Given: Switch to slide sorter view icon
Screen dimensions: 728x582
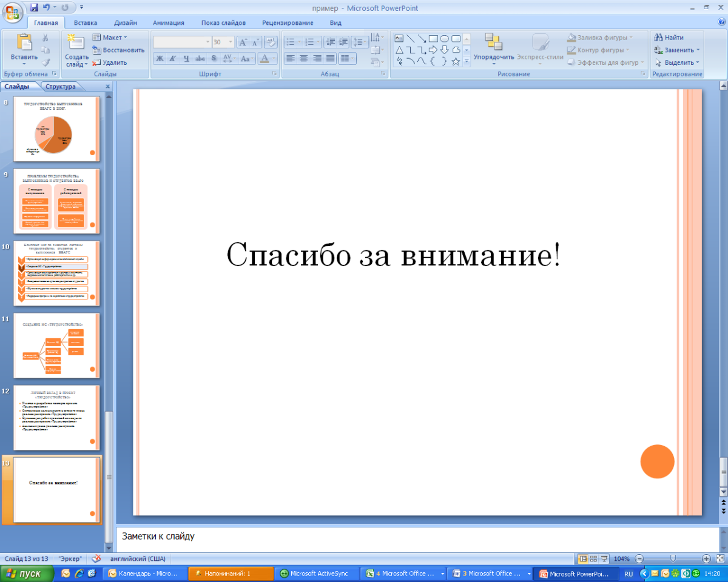Looking at the screenshot, I should click(593, 558).
